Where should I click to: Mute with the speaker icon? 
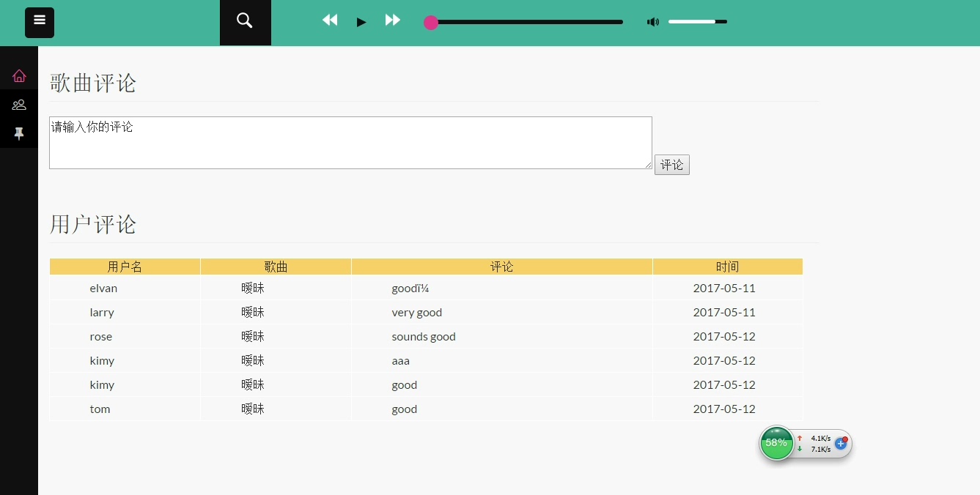[x=652, y=22]
